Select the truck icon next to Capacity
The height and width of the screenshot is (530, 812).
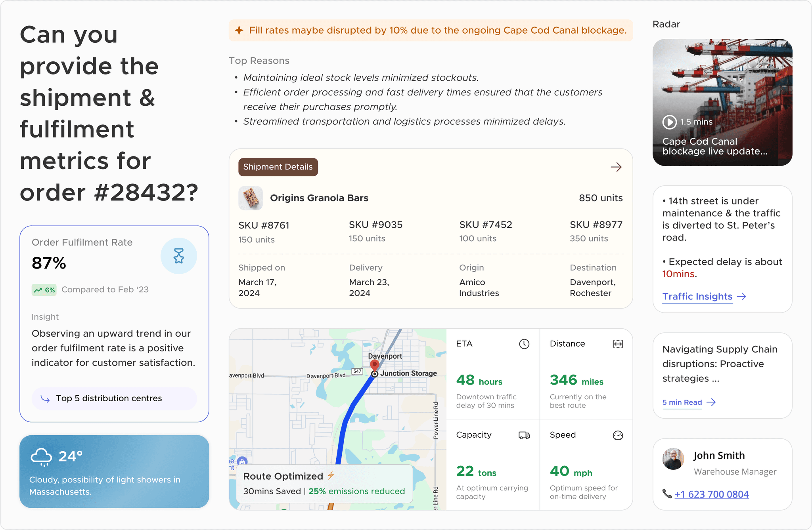click(x=523, y=435)
